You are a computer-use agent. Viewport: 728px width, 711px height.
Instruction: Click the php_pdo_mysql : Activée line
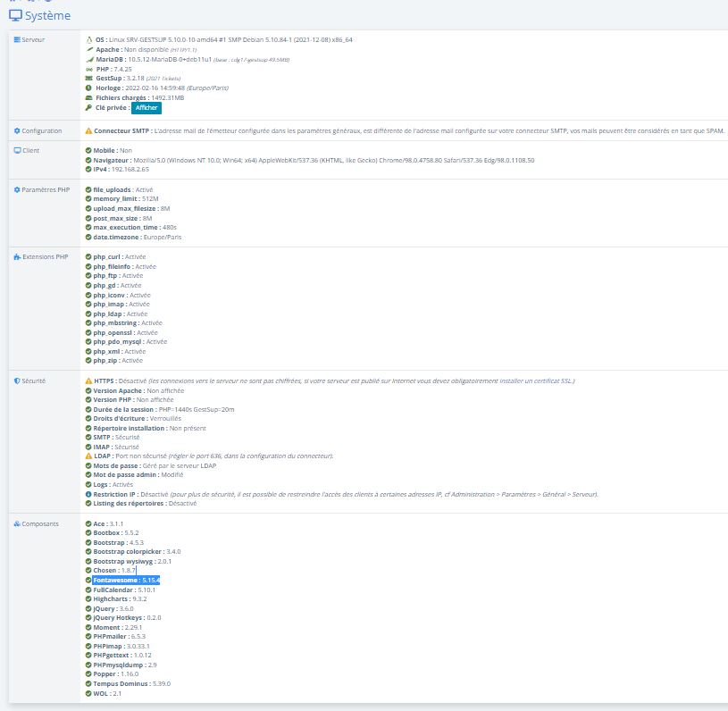(130, 341)
